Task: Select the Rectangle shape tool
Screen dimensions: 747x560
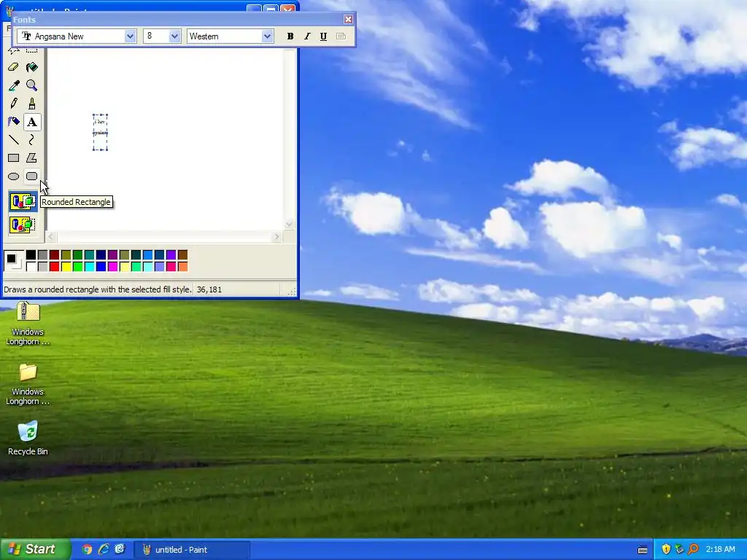Action: coord(13,158)
